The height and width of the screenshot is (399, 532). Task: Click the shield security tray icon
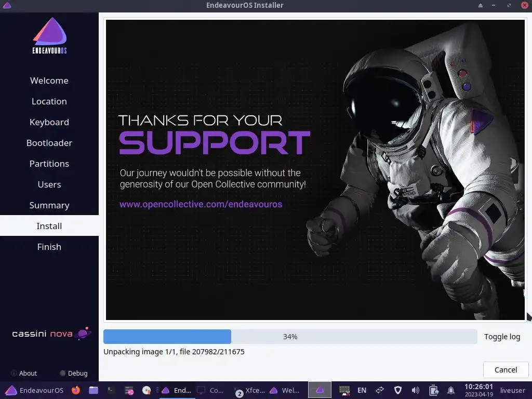point(397,390)
